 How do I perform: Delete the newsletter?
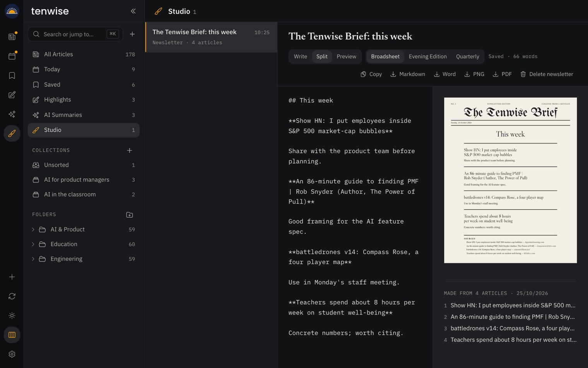pyautogui.click(x=547, y=74)
